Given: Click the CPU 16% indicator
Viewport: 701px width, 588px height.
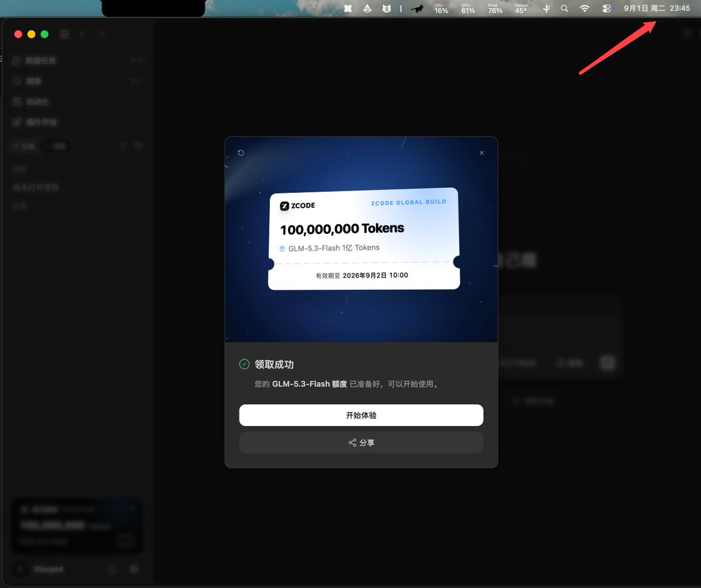Looking at the screenshot, I should pyautogui.click(x=442, y=8).
